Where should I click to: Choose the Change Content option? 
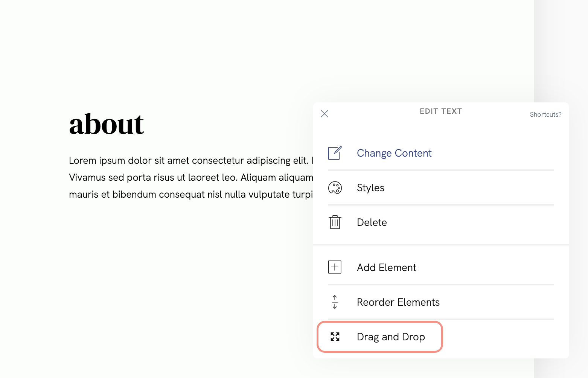pyautogui.click(x=394, y=153)
